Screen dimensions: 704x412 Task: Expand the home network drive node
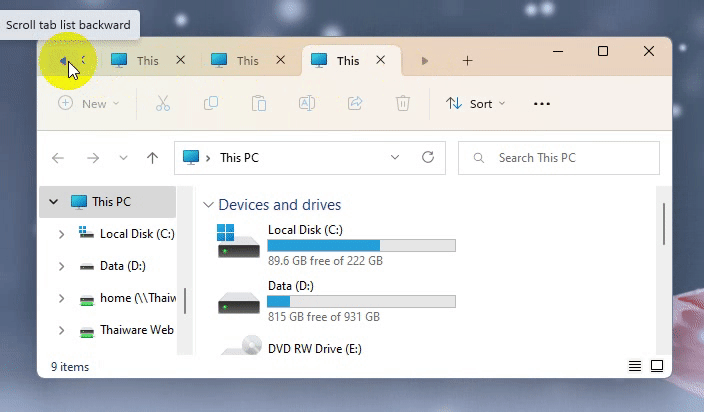(x=62, y=298)
